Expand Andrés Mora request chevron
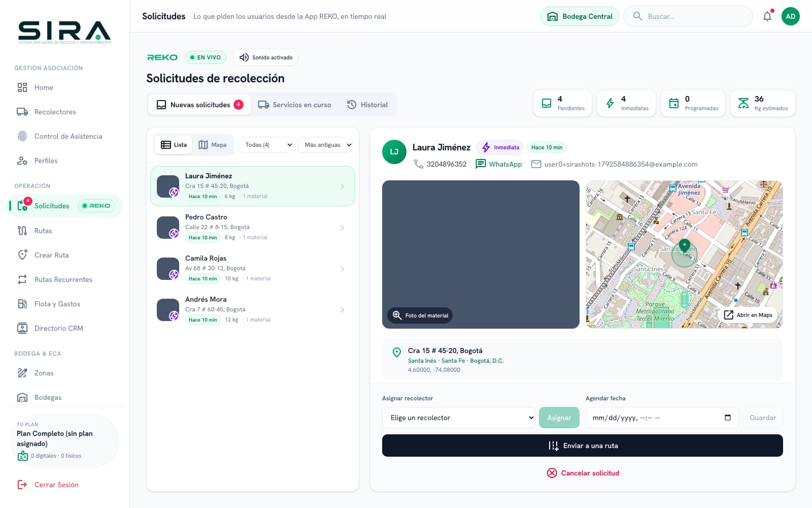812x508 pixels. [343, 310]
